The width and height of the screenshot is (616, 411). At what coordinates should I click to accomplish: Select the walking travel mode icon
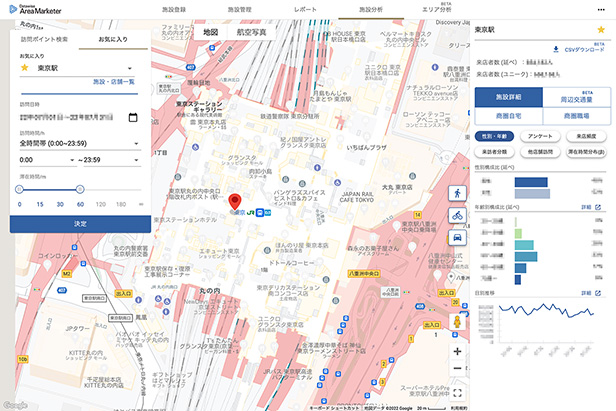click(457, 193)
